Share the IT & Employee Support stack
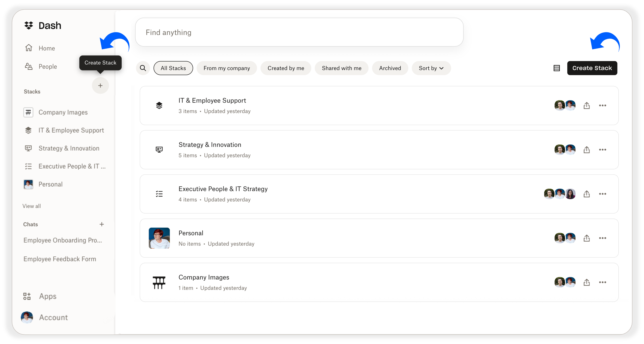This screenshot has height=344, width=644. 587,105
